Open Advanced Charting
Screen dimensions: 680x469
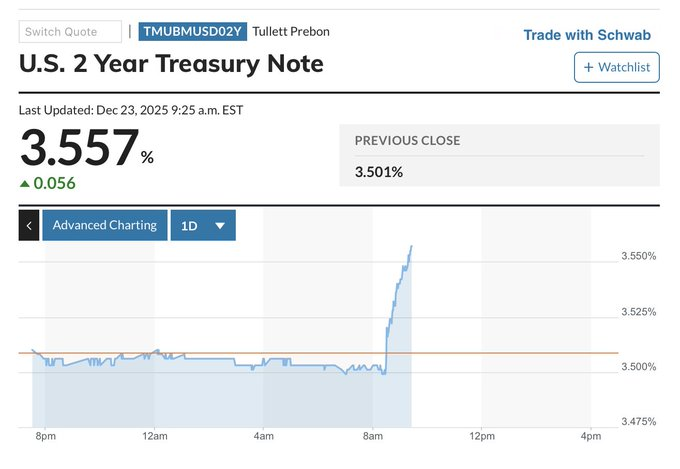coord(104,225)
